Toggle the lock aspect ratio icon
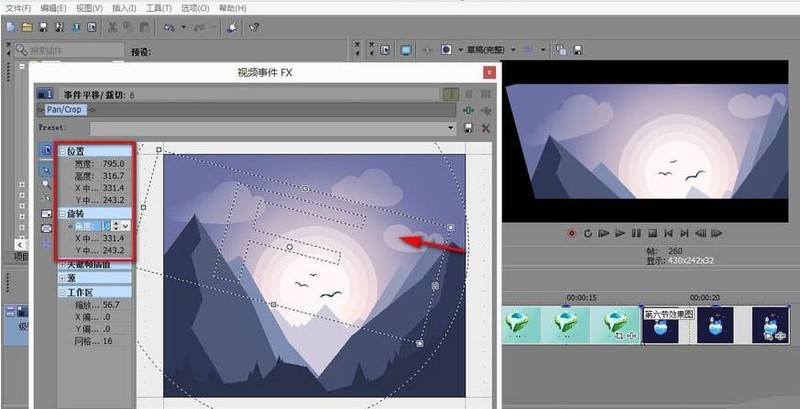This screenshot has width=800, height=409. click(46, 213)
